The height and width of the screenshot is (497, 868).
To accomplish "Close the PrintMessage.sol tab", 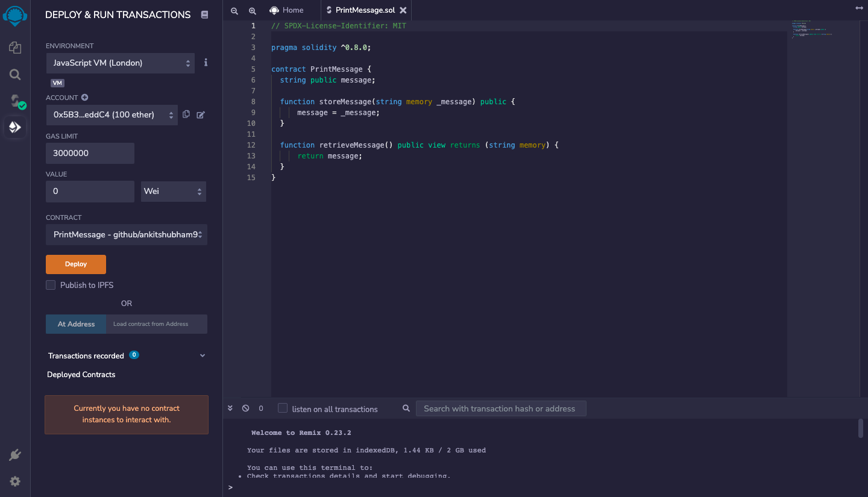I will pos(403,10).
